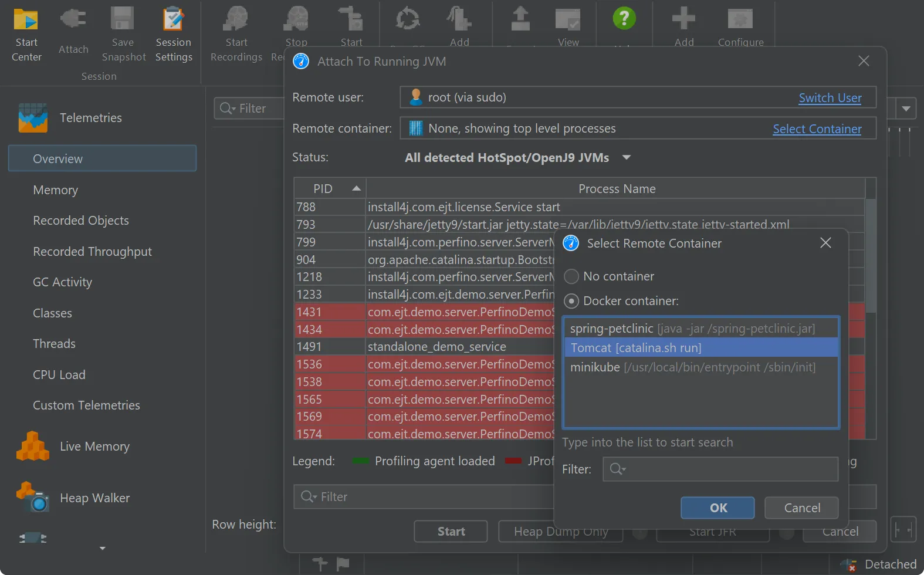Click the Start Recordings toolbar icon
The height and width of the screenshot is (575, 924).
coord(236,19)
